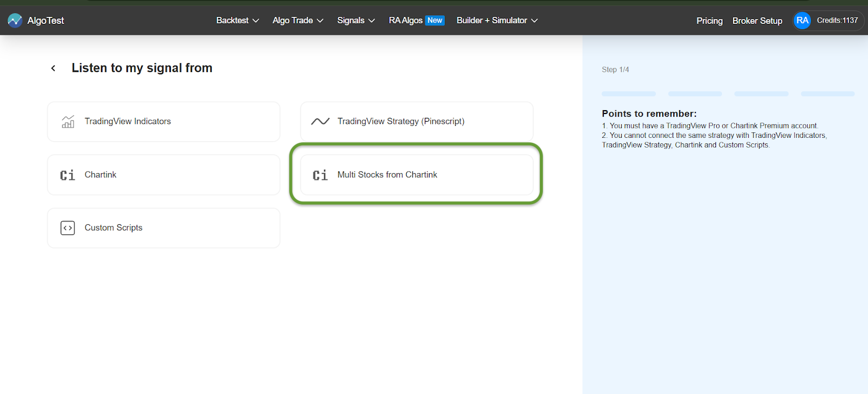This screenshot has width=868, height=394.
Task: Open the RA profile avatar
Action: [x=802, y=21]
